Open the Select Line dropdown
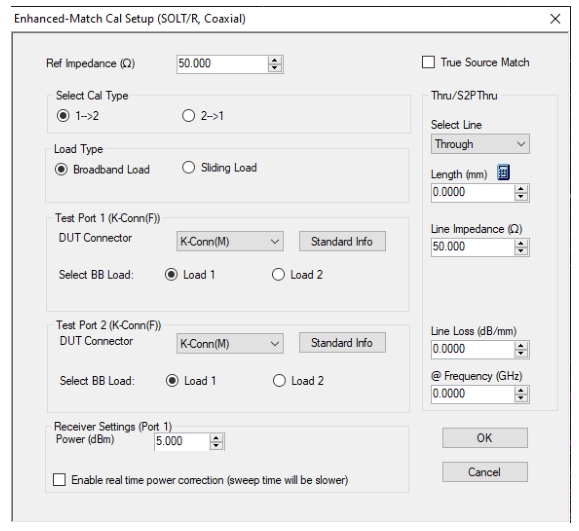This screenshot has height=531, width=579. tap(480, 144)
